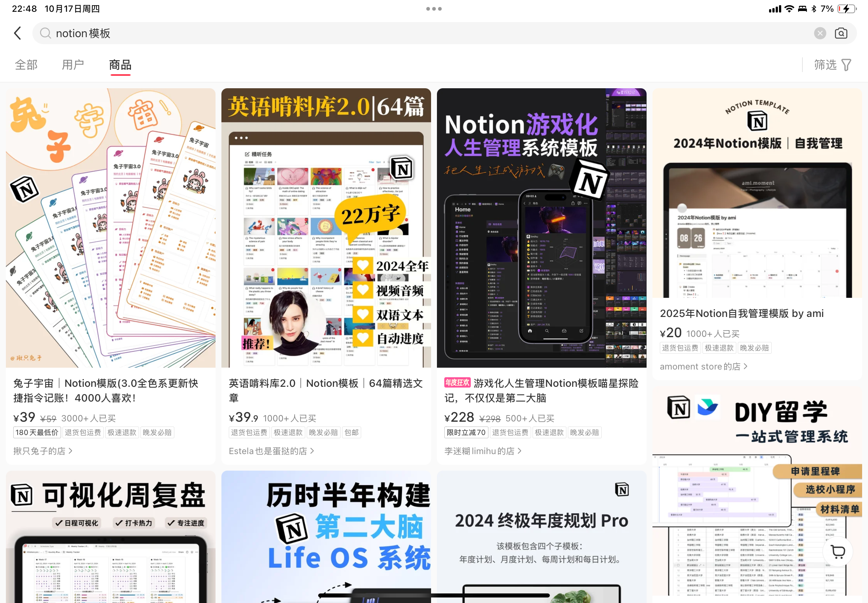Open 英语啃料库2.0 product thumbnail
Image resolution: width=868 pixels, height=603 pixels.
pos(326,228)
